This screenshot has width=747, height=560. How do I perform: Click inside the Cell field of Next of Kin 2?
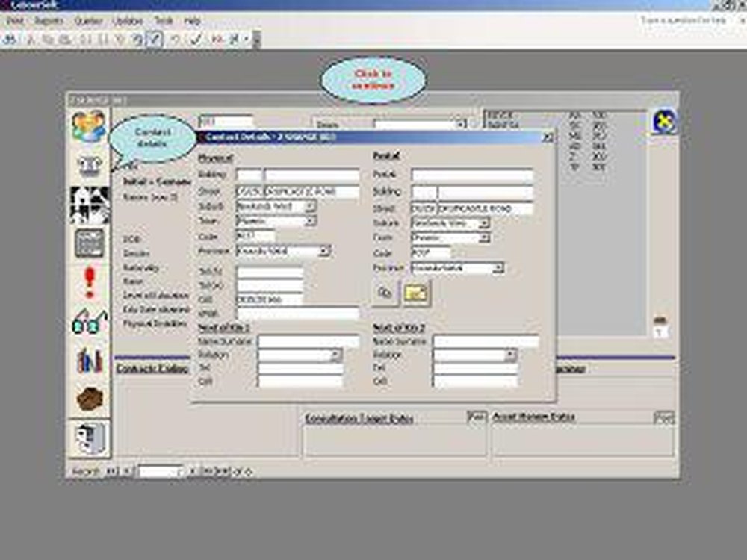coord(478,379)
